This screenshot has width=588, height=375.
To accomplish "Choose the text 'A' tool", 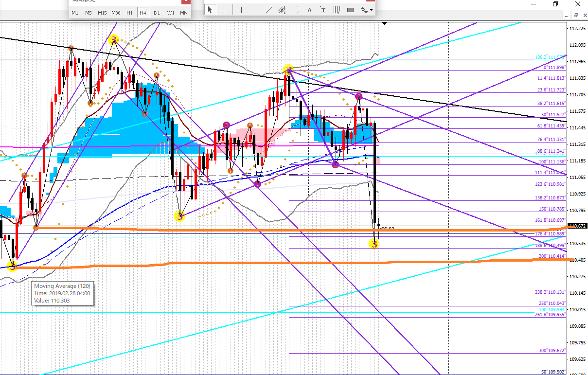I will click(309, 10).
